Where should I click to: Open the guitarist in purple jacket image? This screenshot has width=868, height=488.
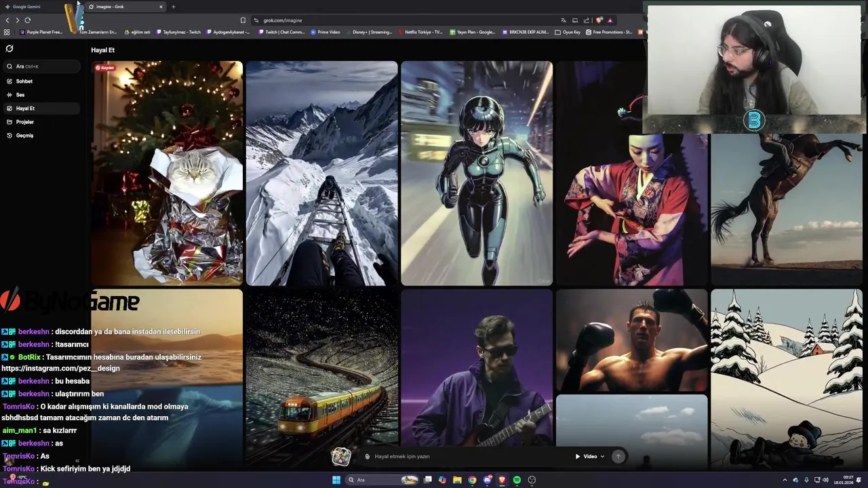coord(477,369)
